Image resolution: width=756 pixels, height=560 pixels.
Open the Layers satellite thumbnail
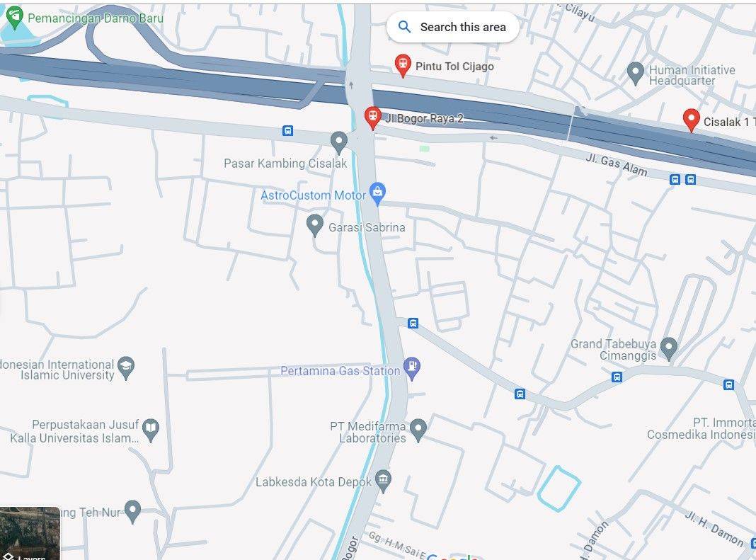pos(30,534)
